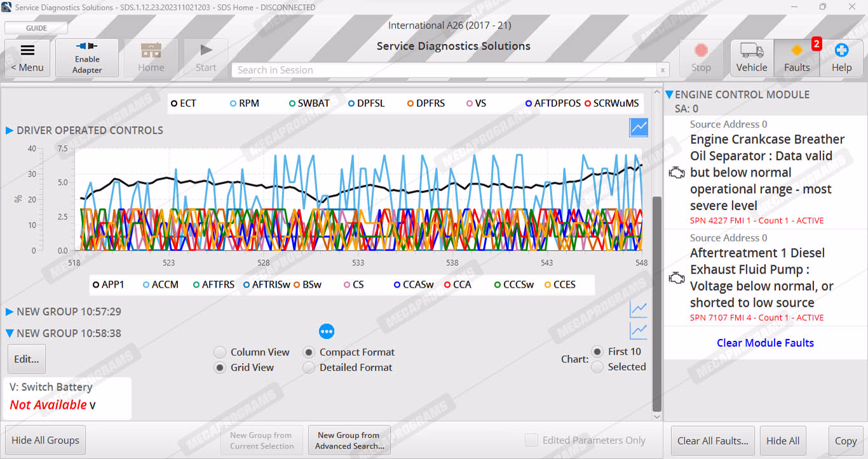Open the Faults panel button

(x=797, y=58)
